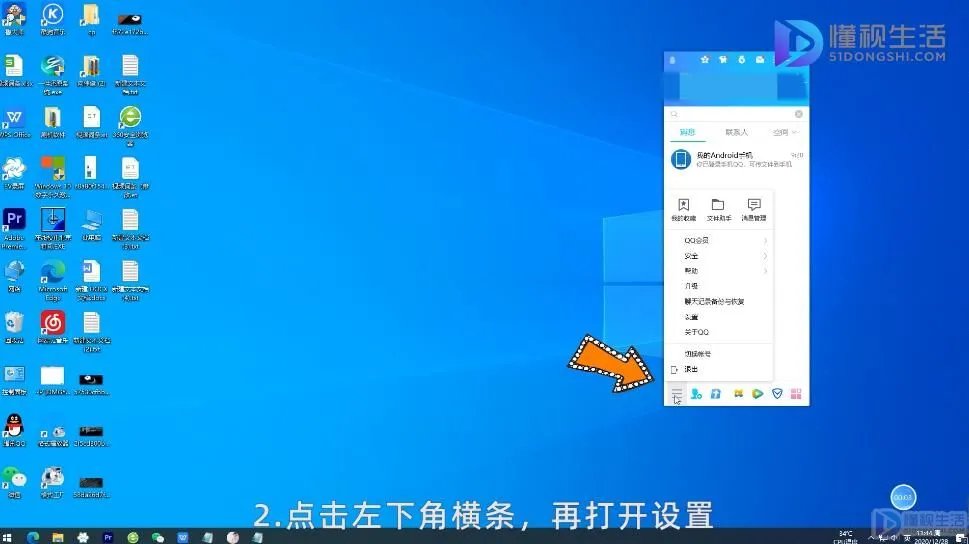Click the round recording timer button
The image size is (969, 544).
[903, 497]
